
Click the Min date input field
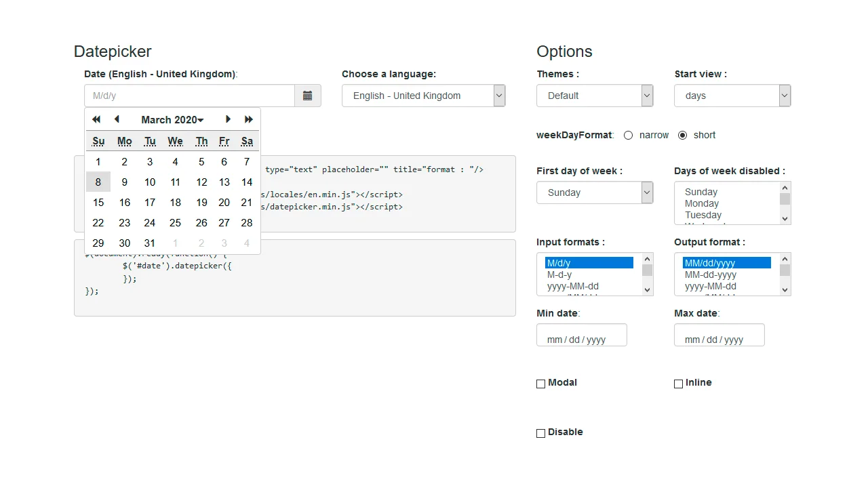click(x=581, y=335)
